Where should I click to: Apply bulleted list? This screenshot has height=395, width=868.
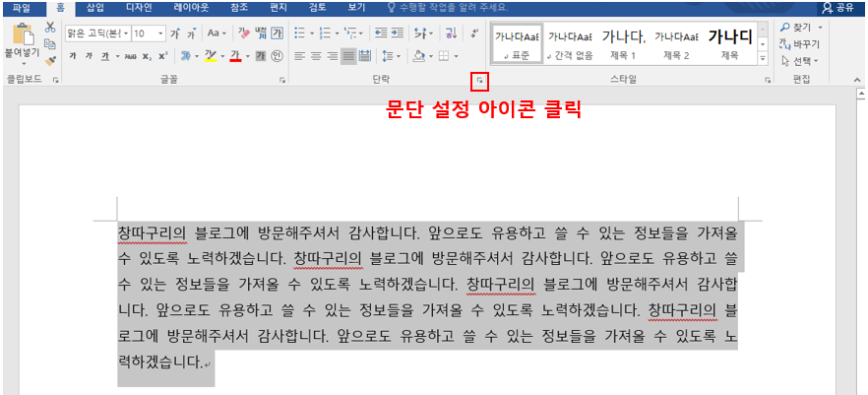[299, 33]
